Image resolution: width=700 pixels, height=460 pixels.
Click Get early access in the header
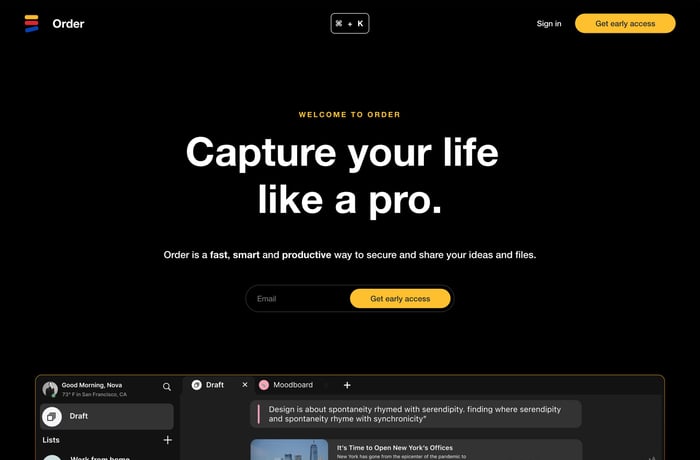pos(625,23)
